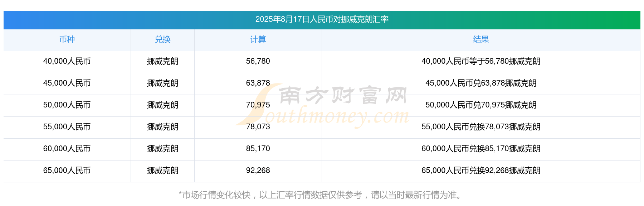Select the calculated value 63,878
Screen dimensions: 644x206
pyautogui.click(x=258, y=83)
